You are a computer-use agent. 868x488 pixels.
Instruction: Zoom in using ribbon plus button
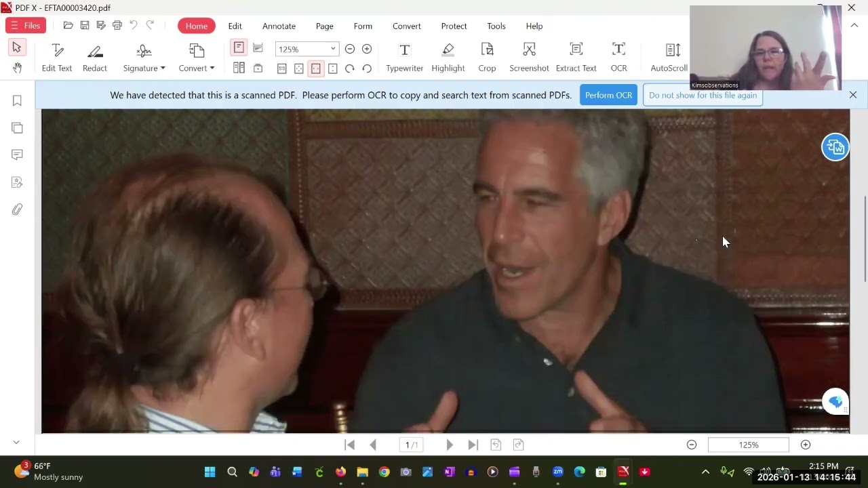click(367, 49)
